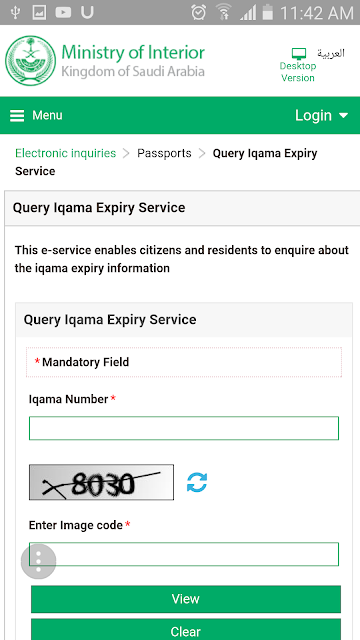
Task: Open the Menu label in green bar
Action: pyautogui.click(x=47, y=116)
